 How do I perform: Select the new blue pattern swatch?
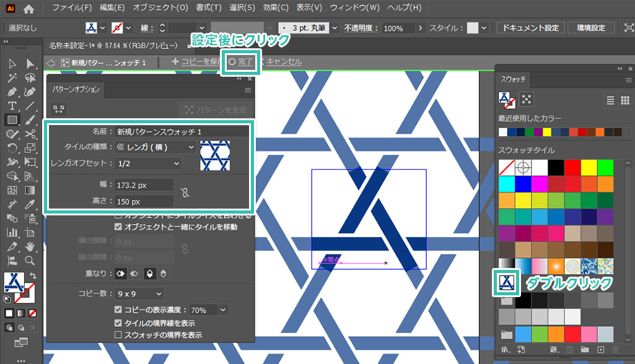[507, 282]
